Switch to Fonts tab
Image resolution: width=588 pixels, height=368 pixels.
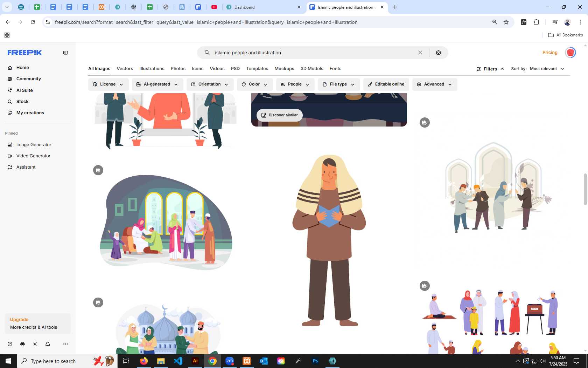335,69
